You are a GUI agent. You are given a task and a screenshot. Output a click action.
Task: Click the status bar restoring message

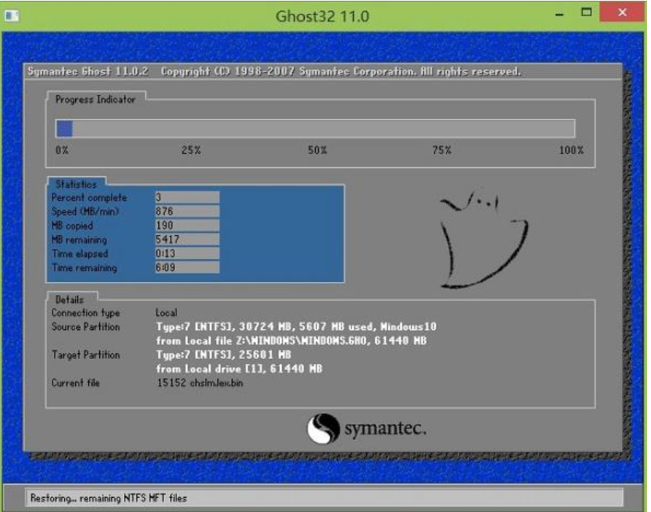pyautogui.click(x=108, y=498)
